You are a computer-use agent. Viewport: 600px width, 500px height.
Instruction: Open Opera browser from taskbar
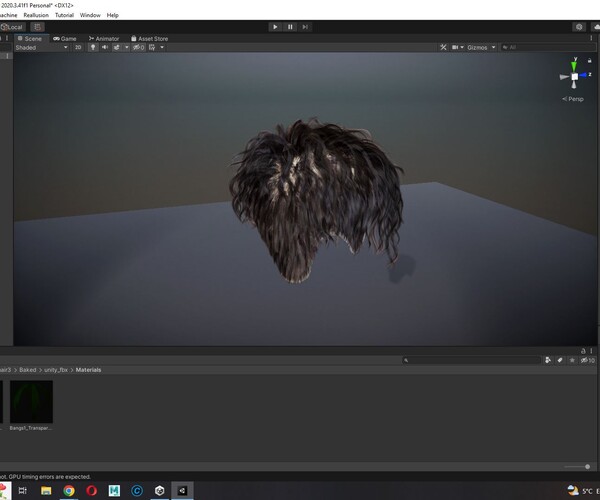click(91, 490)
